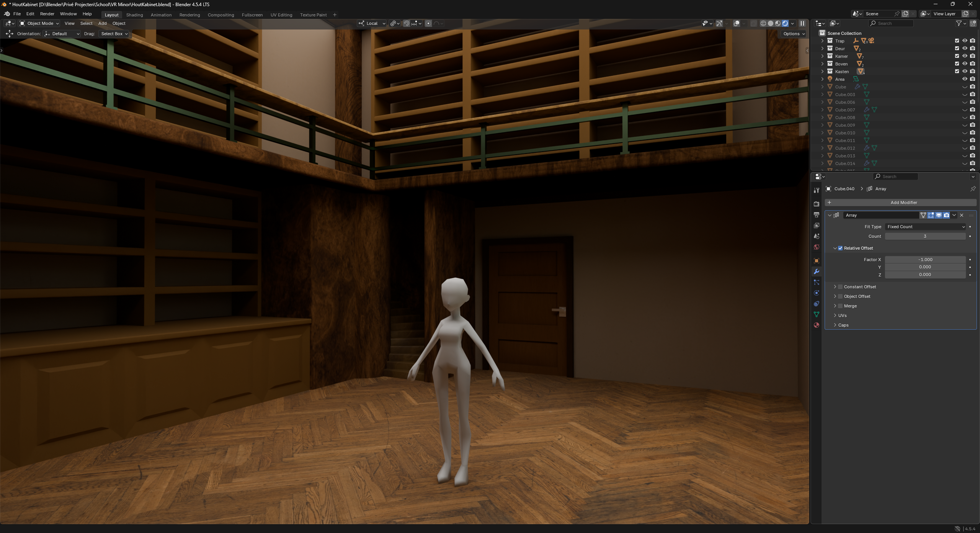Disable the Relative Offset checkbox
This screenshot has width=980, height=533.
click(840, 248)
